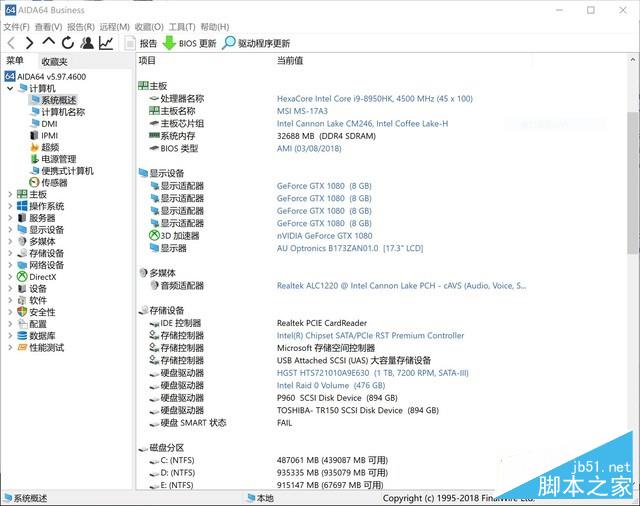Click the 当前值 column header

click(x=290, y=61)
